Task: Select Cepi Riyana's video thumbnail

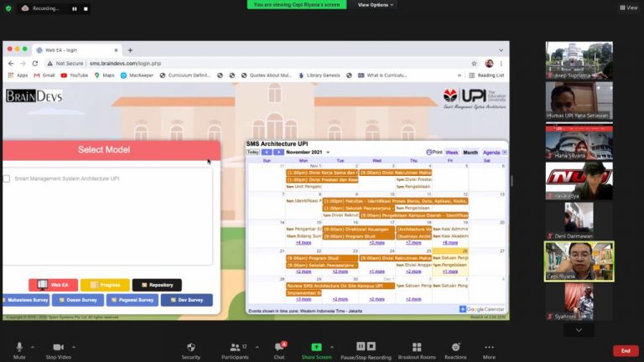Action: 579,261
